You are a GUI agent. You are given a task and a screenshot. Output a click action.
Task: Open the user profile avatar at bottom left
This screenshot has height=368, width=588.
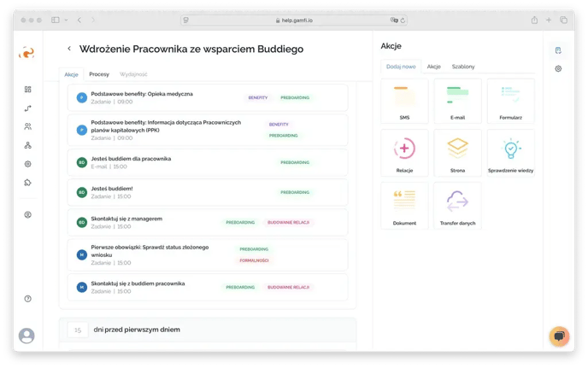tap(27, 336)
